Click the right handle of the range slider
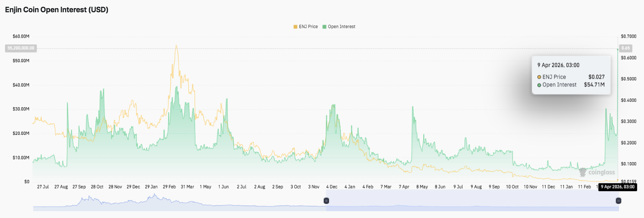Screen dimensions: 644x218 pyautogui.click(x=618, y=200)
